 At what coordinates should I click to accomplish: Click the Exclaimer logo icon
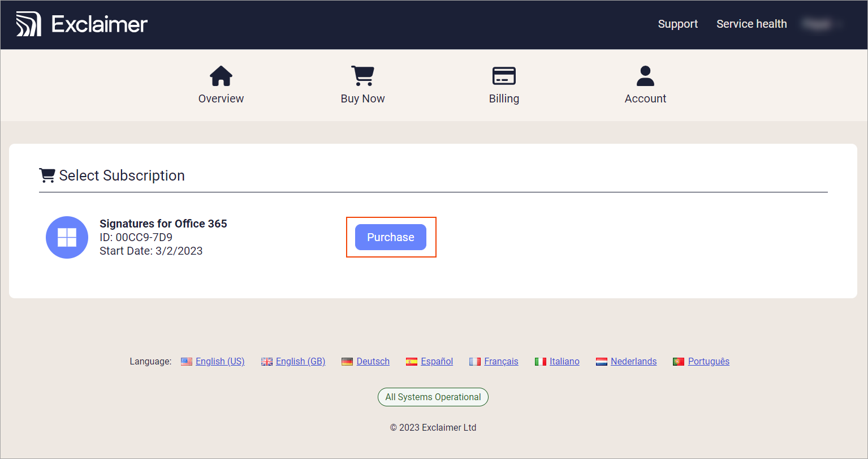[x=28, y=24]
